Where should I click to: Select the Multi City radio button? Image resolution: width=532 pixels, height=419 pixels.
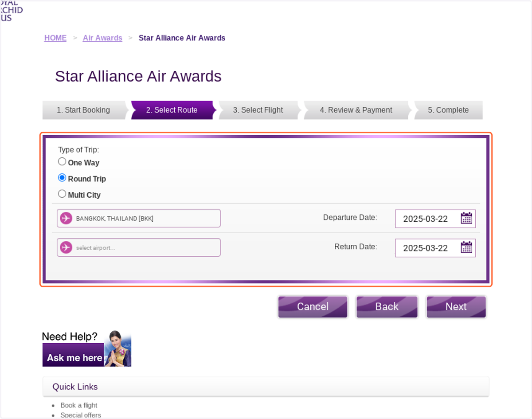click(x=62, y=194)
